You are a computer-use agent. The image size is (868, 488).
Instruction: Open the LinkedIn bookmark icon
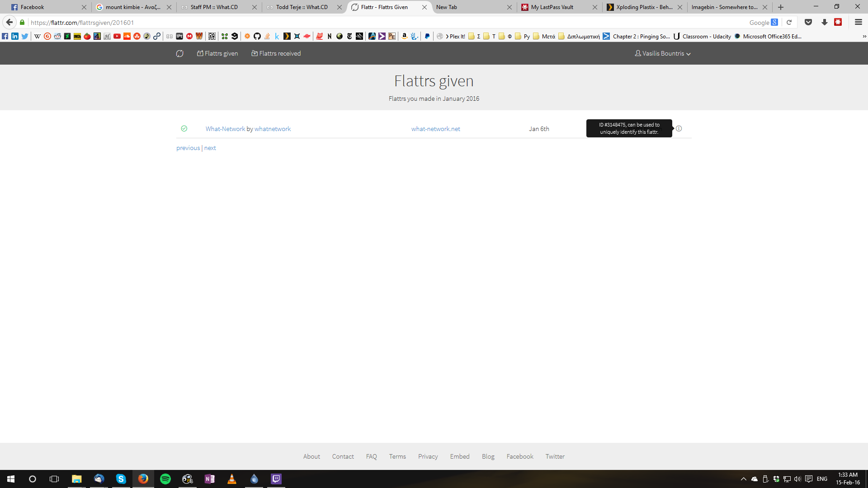point(15,36)
